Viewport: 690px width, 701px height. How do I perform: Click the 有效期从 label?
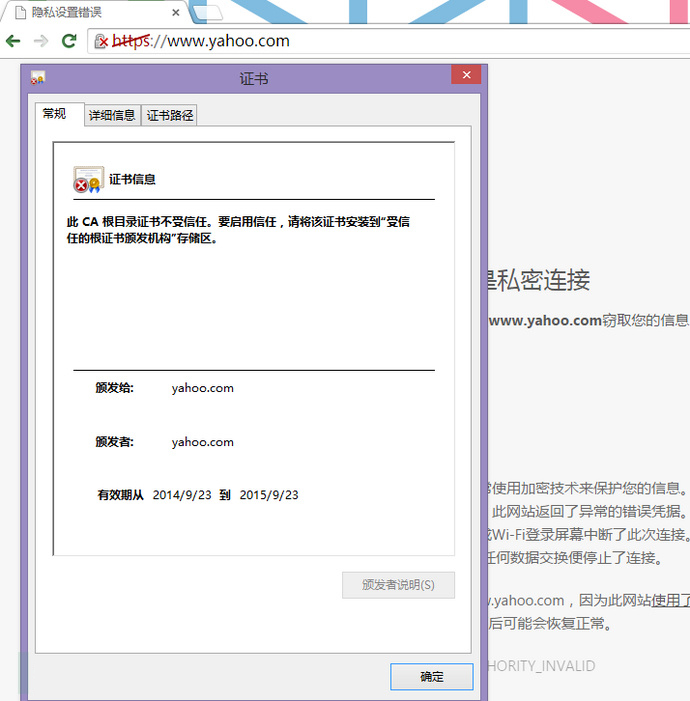tap(120, 495)
